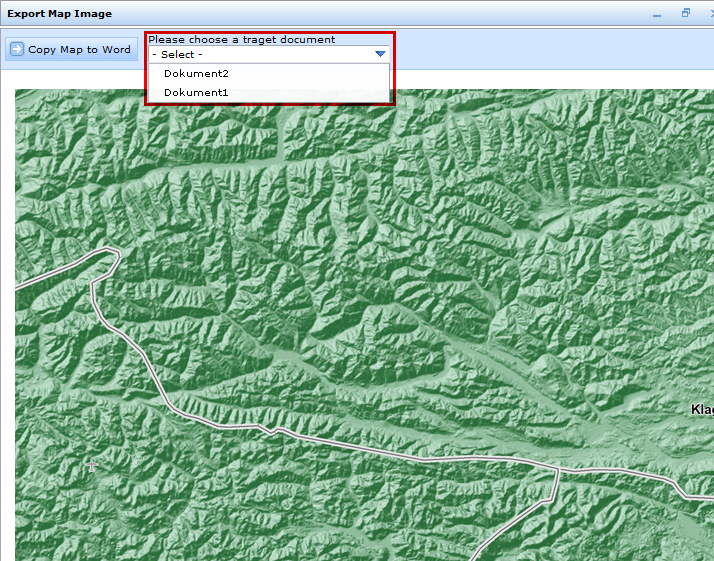714x561 pixels.
Task: Click the road fork junction on the map
Action: point(556,470)
